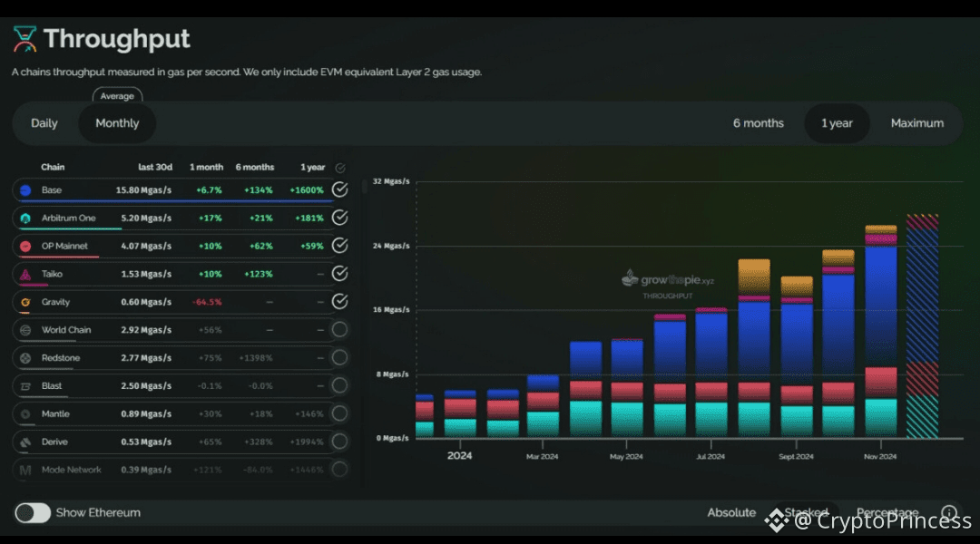Click the World Chain logo icon
The image size is (980, 544).
tap(25, 330)
